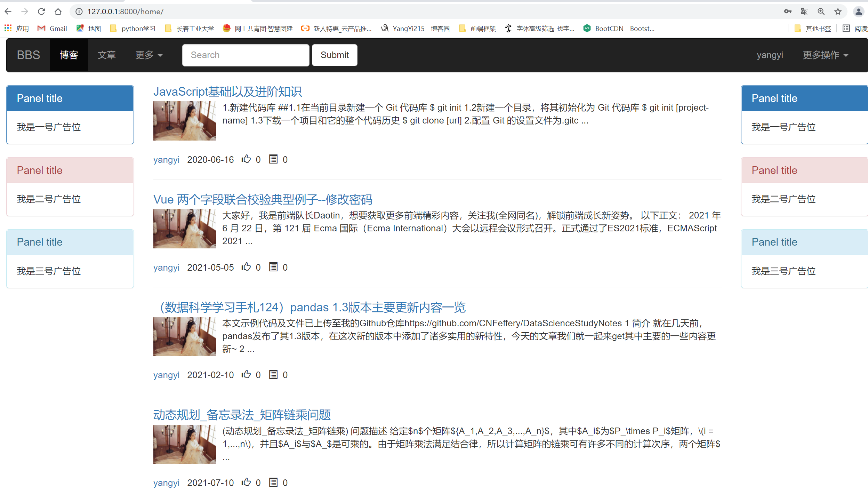Select the 文章 navbar tab
Screen dimensions: 868x502
click(107, 55)
